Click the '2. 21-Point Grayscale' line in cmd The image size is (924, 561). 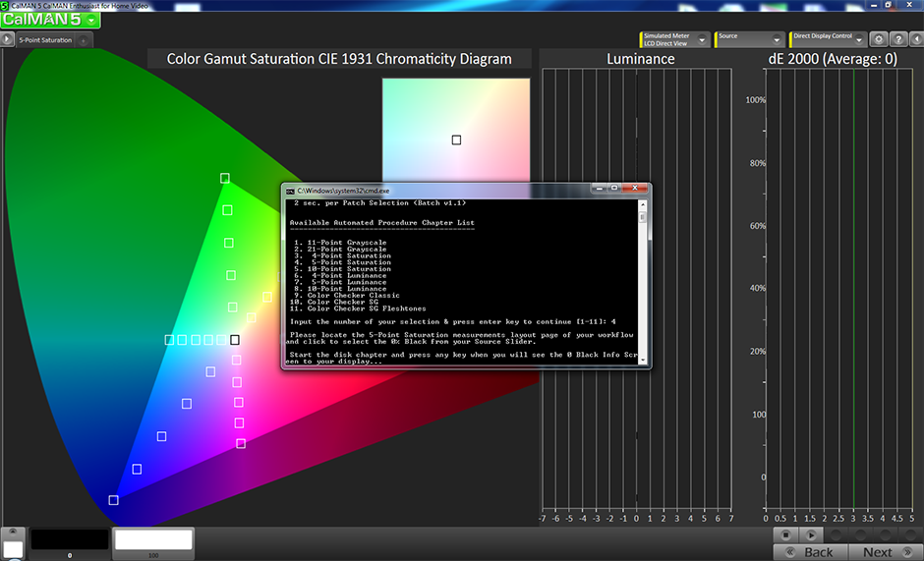(341, 249)
